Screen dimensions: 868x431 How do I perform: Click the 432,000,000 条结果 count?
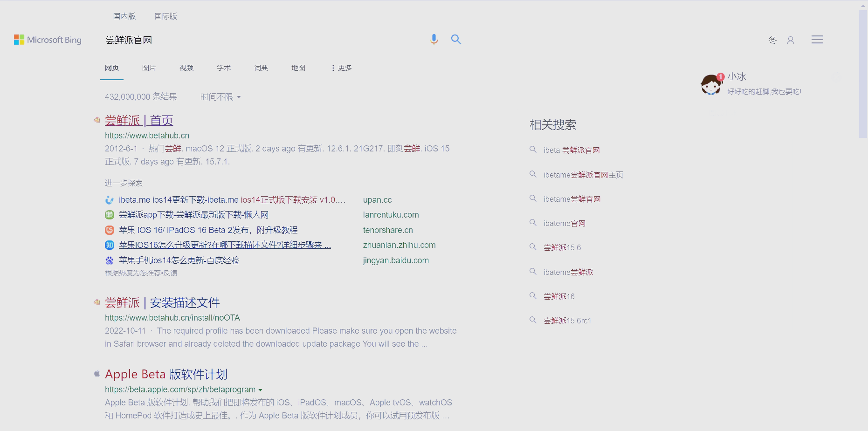(x=141, y=97)
